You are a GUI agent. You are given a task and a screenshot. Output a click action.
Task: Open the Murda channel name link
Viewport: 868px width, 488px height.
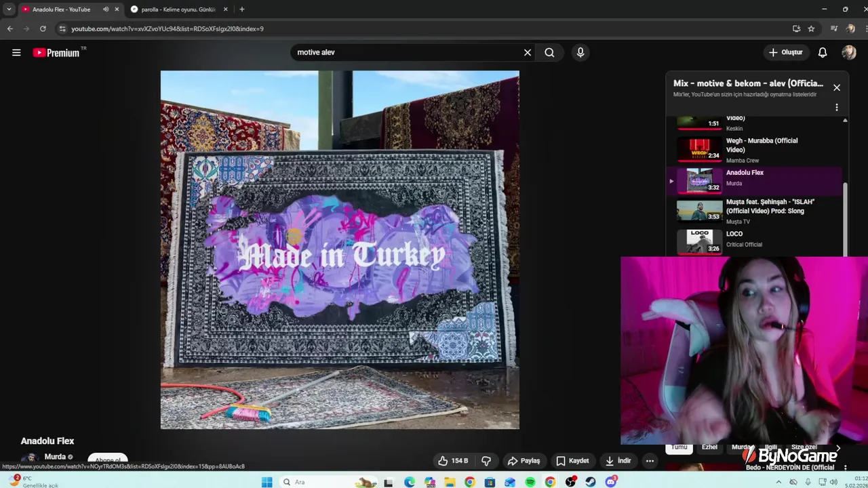coord(55,457)
